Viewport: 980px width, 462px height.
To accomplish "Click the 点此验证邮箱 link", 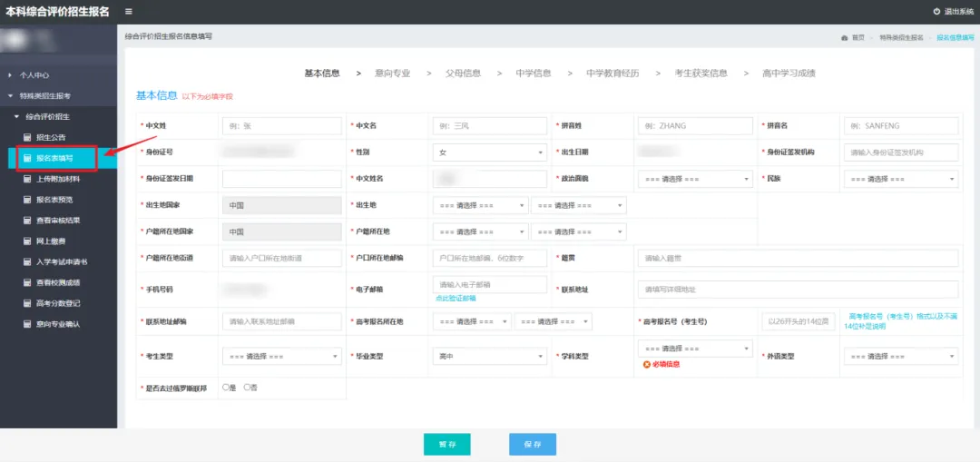I will 456,299.
